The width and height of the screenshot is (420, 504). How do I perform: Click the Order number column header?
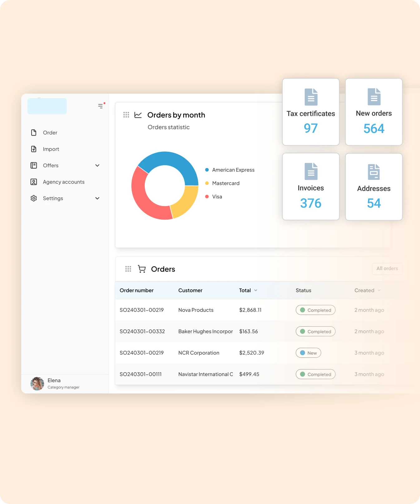[137, 290]
